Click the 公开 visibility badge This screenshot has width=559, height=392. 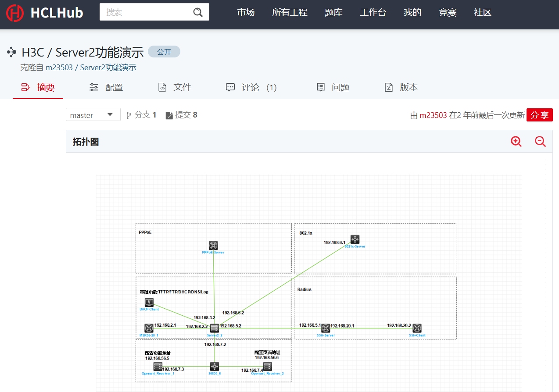[164, 52]
